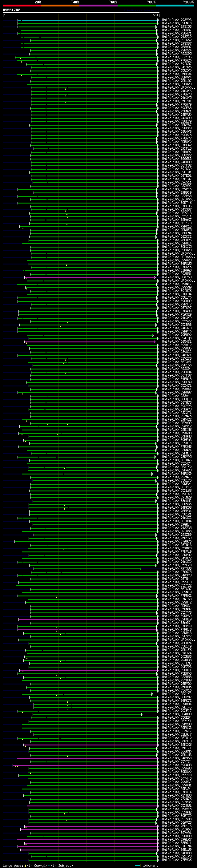Viewport: 197px width, 868px height.
Task: Click the purple alignment bar for B8A753
Action: point(90,277)
